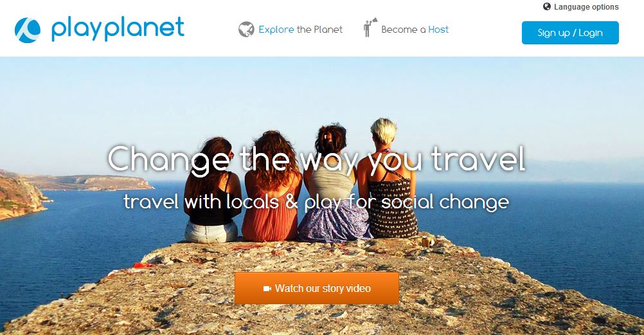This screenshot has width=644, height=335.
Task: Select the blue word Host in navigation
Action: (x=438, y=30)
